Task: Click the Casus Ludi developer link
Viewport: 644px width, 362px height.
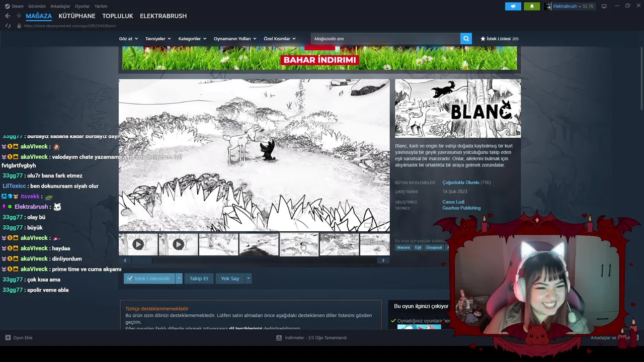Action: (x=453, y=202)
